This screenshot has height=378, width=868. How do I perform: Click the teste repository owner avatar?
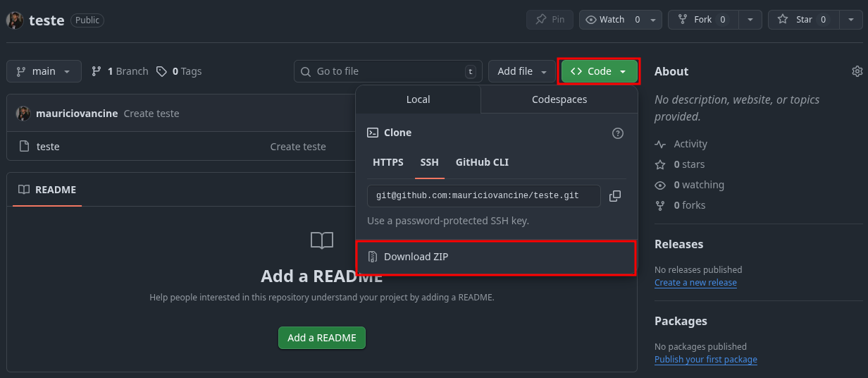click(x=15, y=20)
